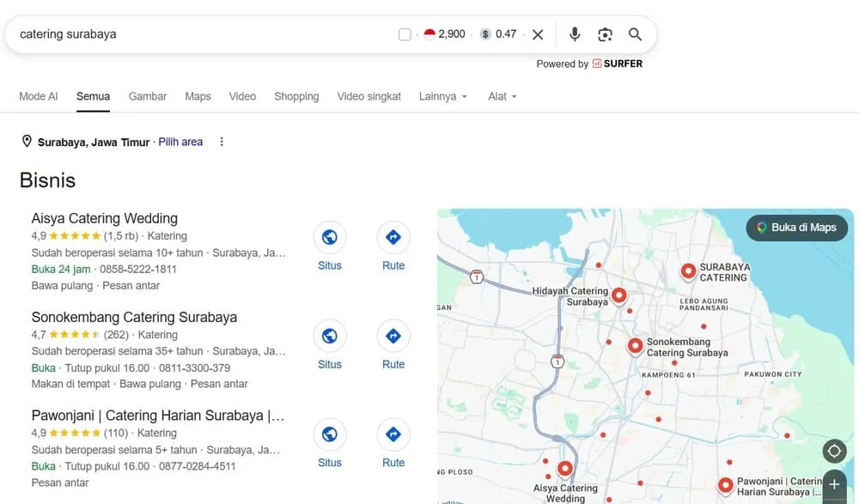Screen dimensions: 859x504
Task: Open the Shopping tab
Action: pos(296,96)
